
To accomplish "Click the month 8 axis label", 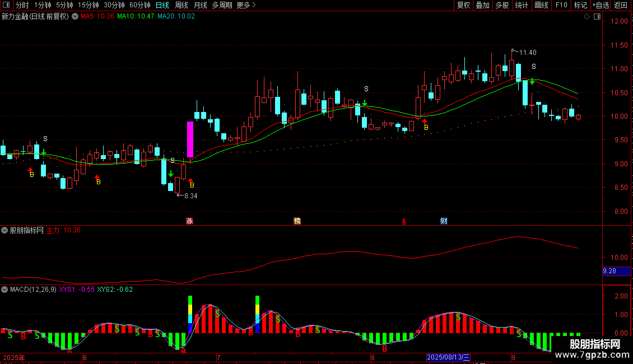I will (373, 357).
